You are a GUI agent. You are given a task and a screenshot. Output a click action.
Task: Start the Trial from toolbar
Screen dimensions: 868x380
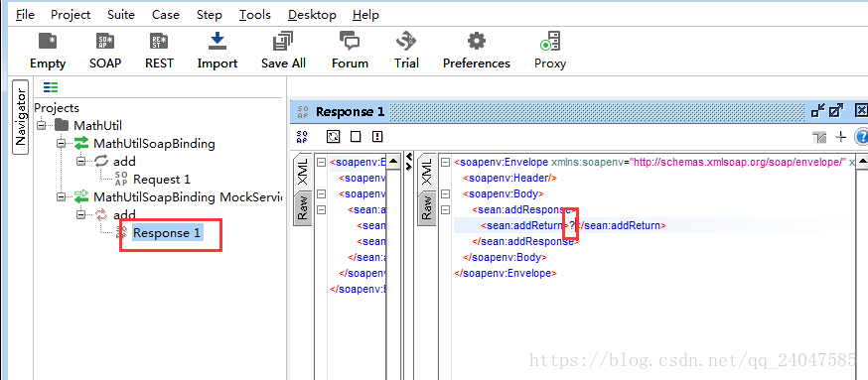(x=406, y=51)
